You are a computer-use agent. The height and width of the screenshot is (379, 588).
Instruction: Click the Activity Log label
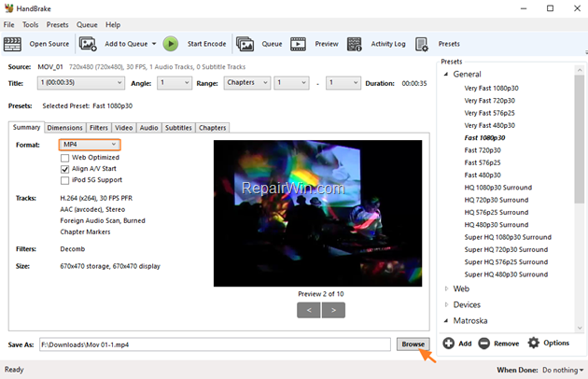click(x=388, y=44)
